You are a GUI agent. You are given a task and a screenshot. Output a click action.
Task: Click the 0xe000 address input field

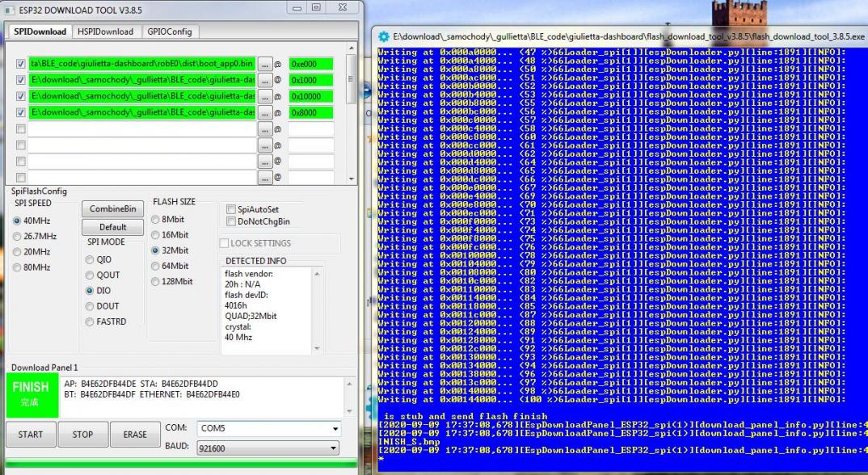(310, 64)
